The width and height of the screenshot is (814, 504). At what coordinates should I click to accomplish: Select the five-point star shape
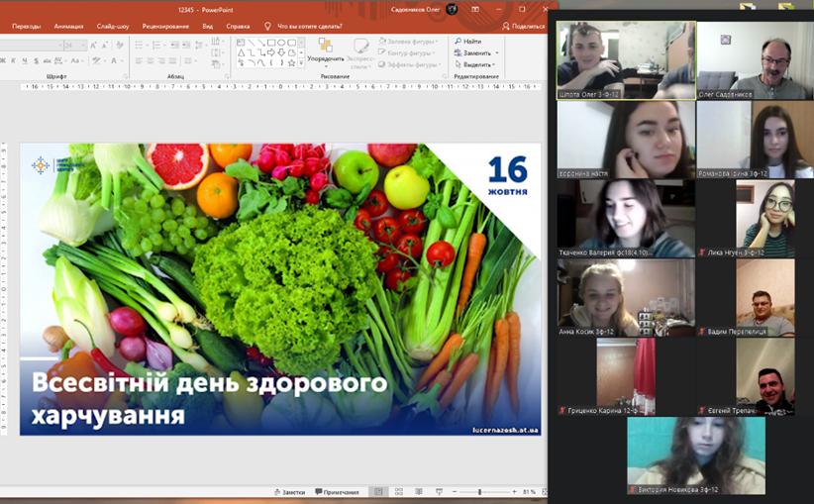(x=292, y=63)
